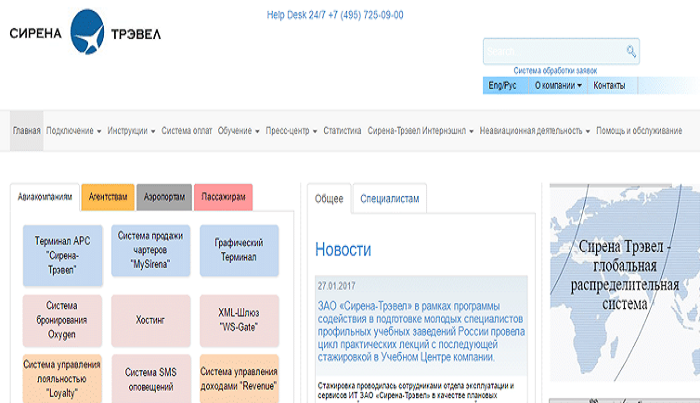Expand the Инструкции menu

(x=131, y=131)
